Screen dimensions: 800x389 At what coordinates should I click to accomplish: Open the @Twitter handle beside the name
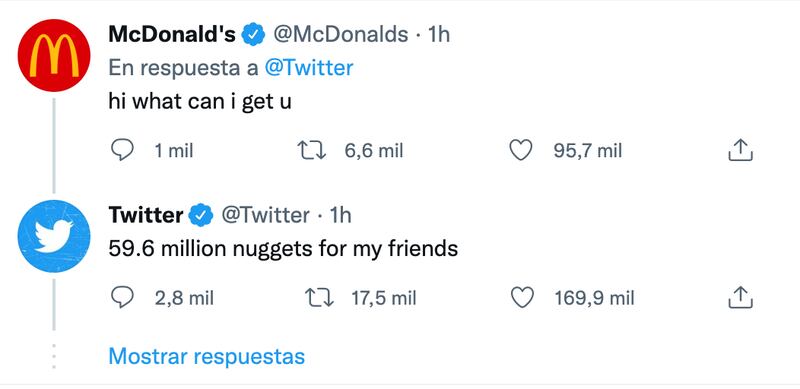(x=265, y=215)
